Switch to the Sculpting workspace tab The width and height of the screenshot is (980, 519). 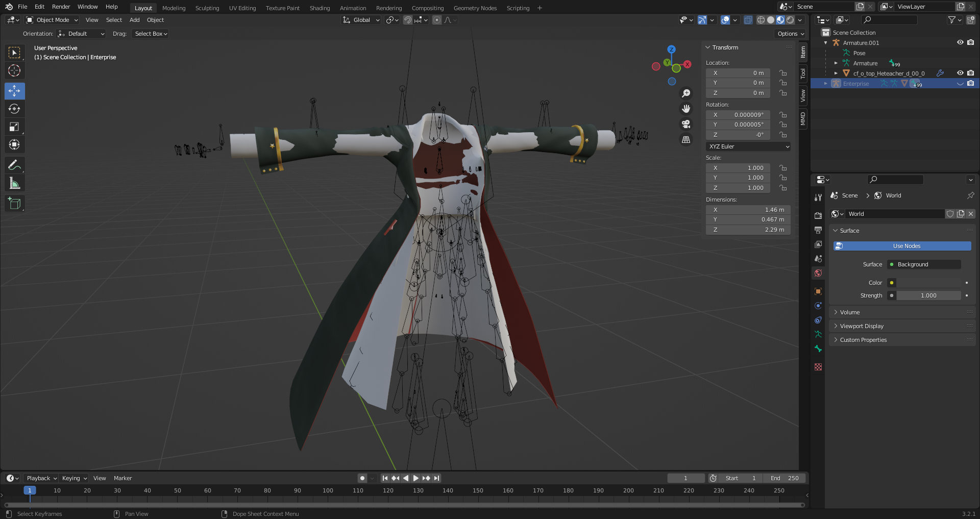click(207, 8)
